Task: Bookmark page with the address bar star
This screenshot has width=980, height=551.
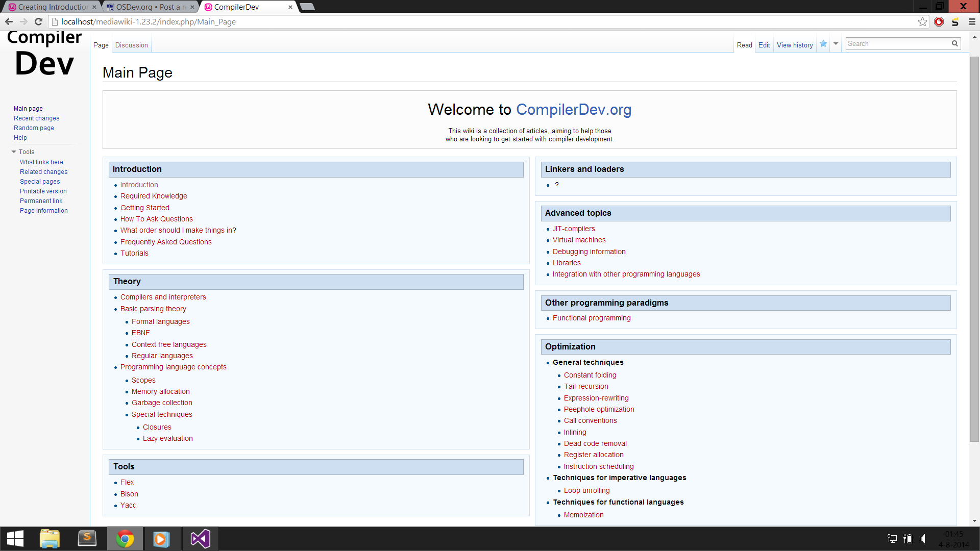Action: click(922, 22)
